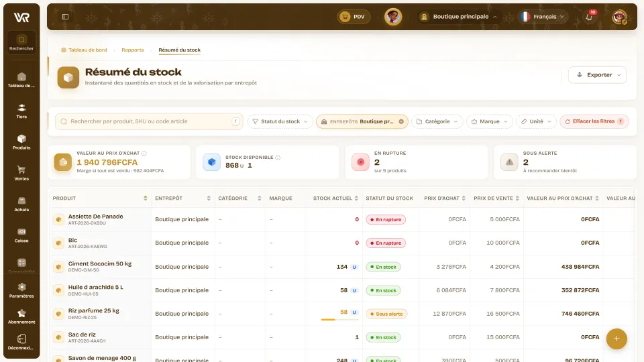Viewport: 644px width, 362px height.
Task: Open the Unité filter
Action: tap(536, 121)
